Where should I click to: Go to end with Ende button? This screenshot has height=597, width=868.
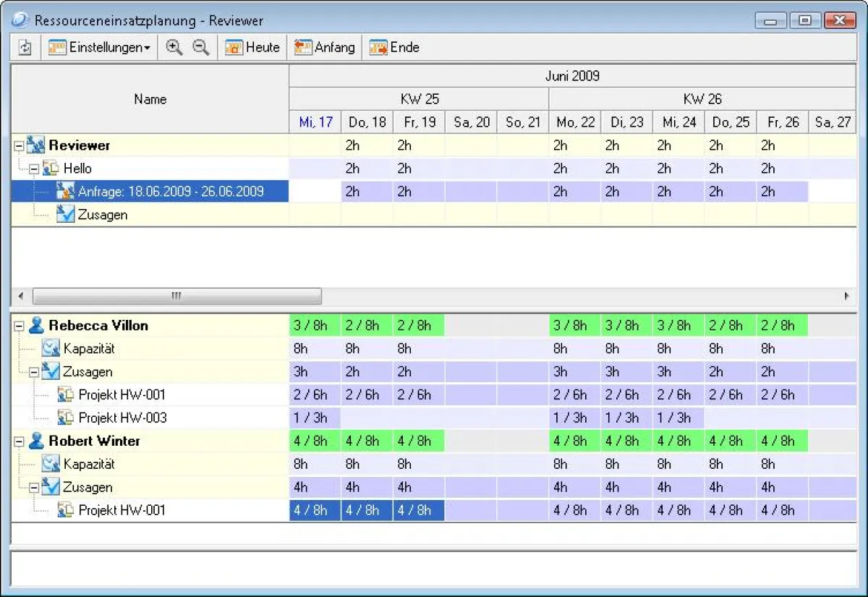pyautogui.click(x=394, y=48)
